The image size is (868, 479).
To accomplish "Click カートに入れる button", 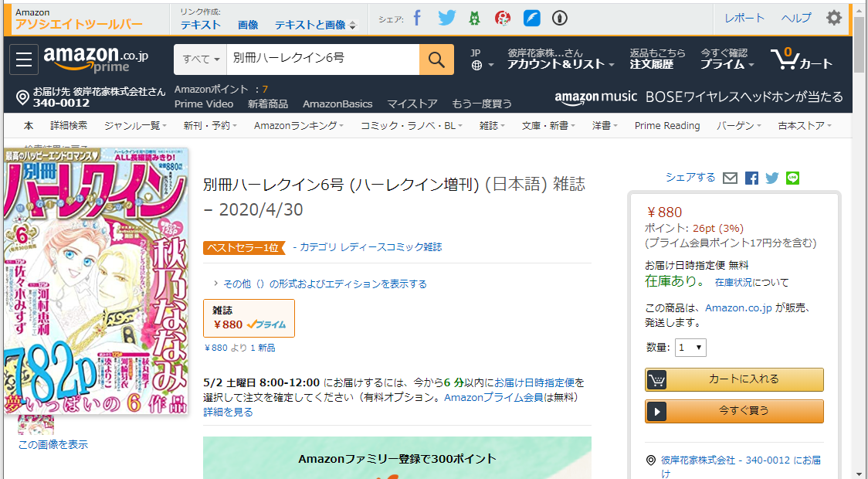I will 734,379.
